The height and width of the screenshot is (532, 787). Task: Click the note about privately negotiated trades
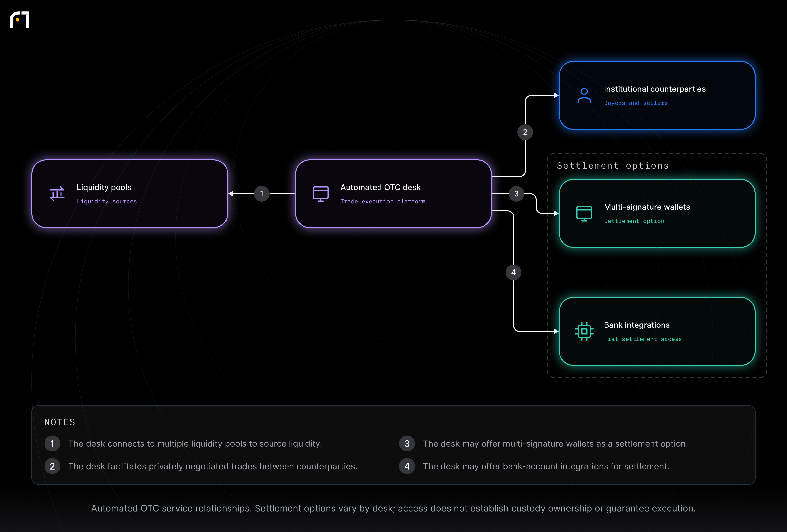pos(213,466)
